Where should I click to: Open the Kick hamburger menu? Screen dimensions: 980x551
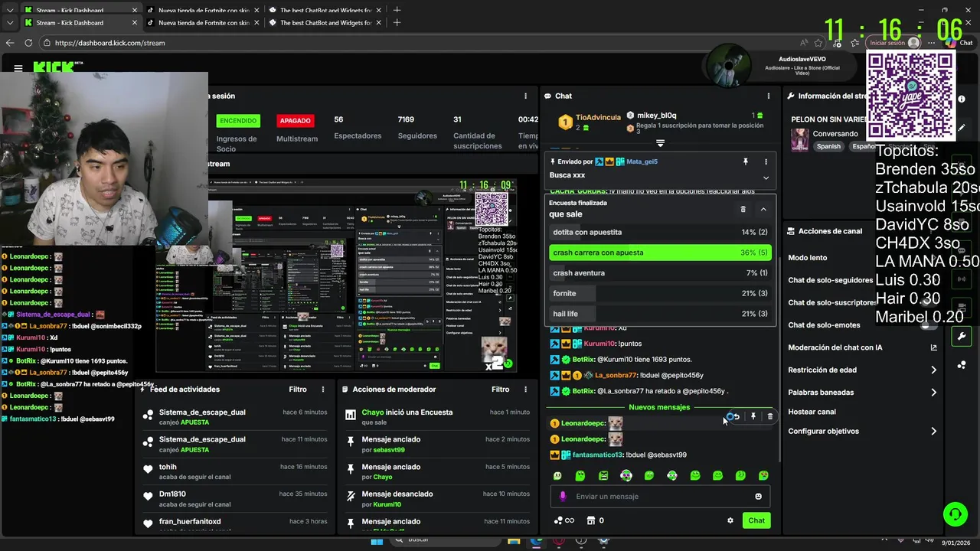[18, 68]
